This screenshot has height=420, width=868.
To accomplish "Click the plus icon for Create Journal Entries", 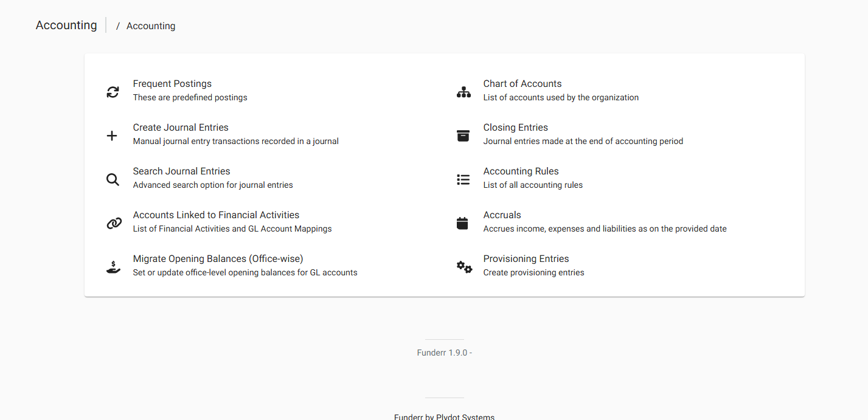I will [112, 136].
